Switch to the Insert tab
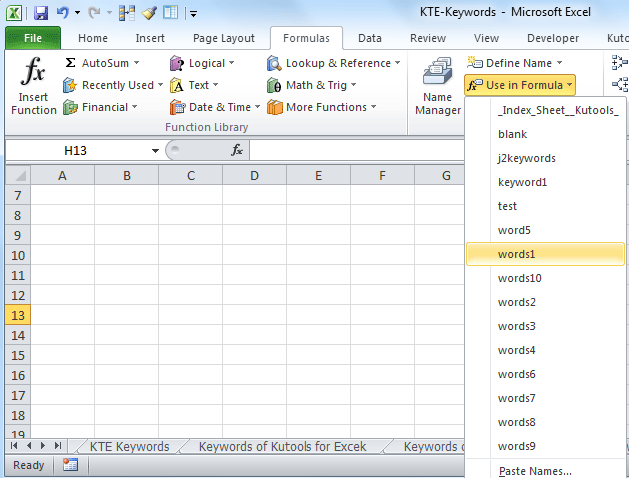The image size is (630, 481). coord(150,38)
